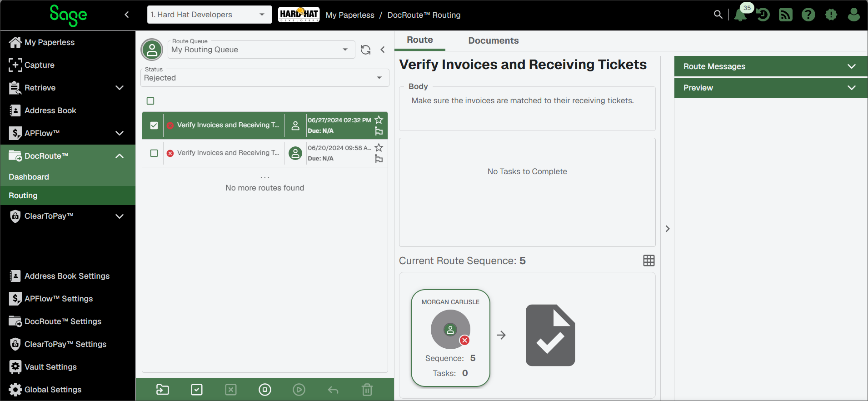Screen dimensions: 868x401
Task: Click the approve checkmark toolbar icon
Action: (x=197, y=390)
